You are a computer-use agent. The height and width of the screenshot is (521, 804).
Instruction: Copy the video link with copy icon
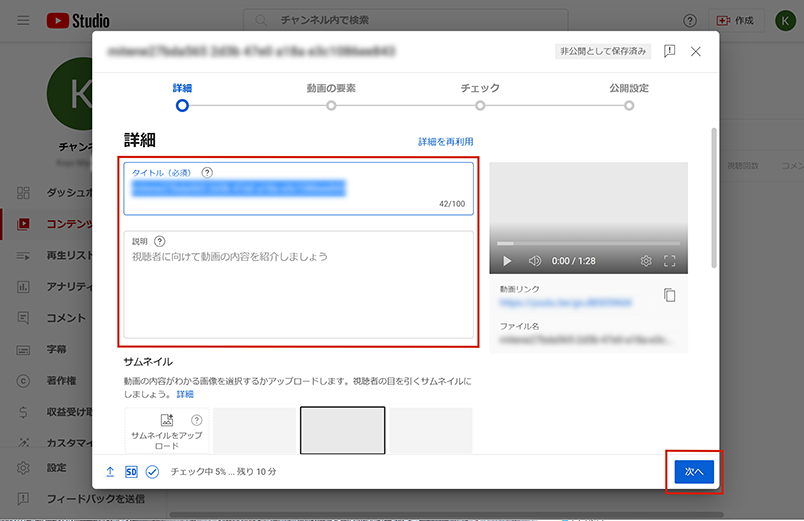pyautogui.click(x=669, y=295)
